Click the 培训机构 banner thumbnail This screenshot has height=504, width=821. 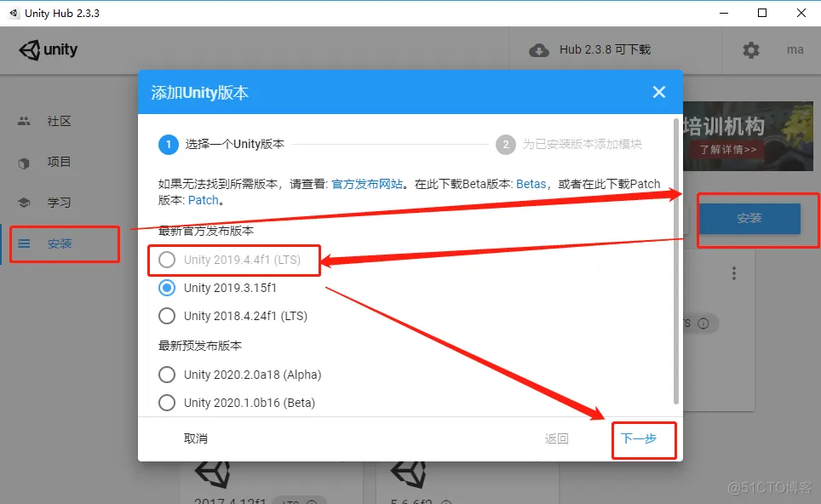tap(749, 136)
